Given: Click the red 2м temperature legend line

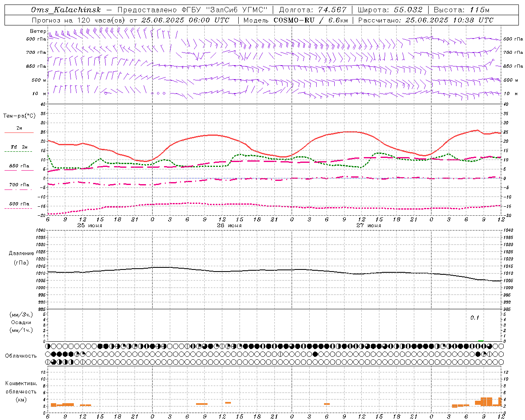Looking at the screenshot, I should (x=19, y=132).
